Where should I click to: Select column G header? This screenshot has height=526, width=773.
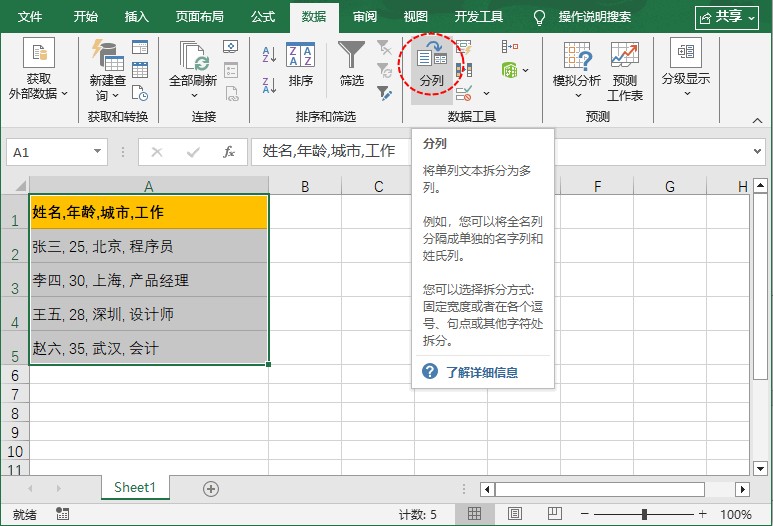[x=669, y=186]
